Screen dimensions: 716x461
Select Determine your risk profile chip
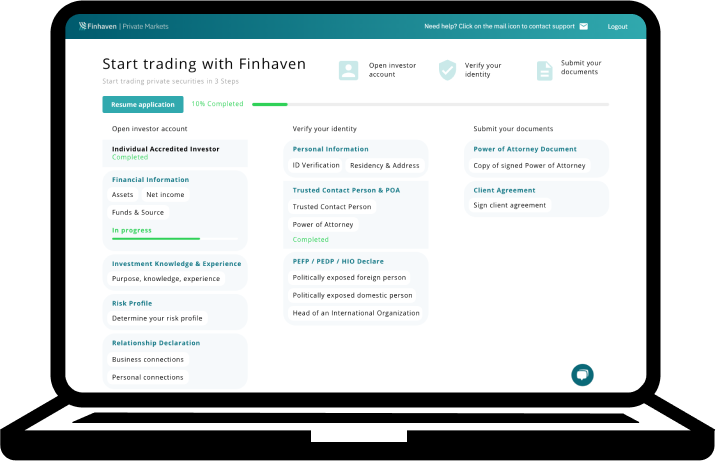click(x=157, y=318)
